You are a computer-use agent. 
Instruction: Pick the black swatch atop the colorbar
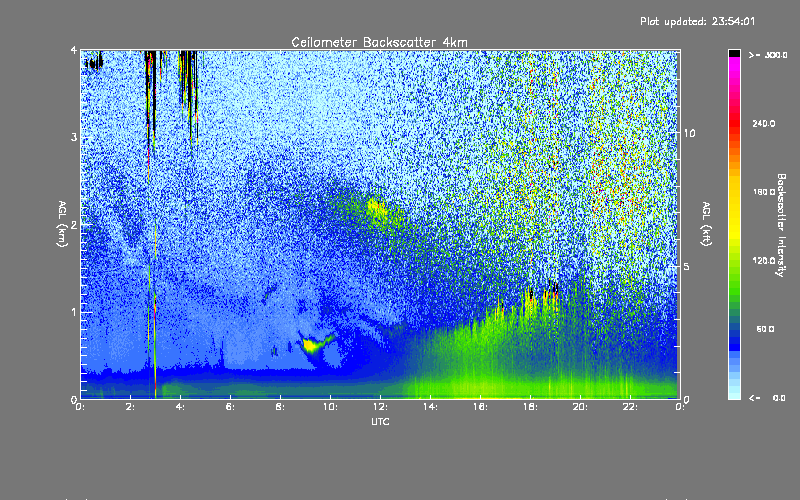734,53
